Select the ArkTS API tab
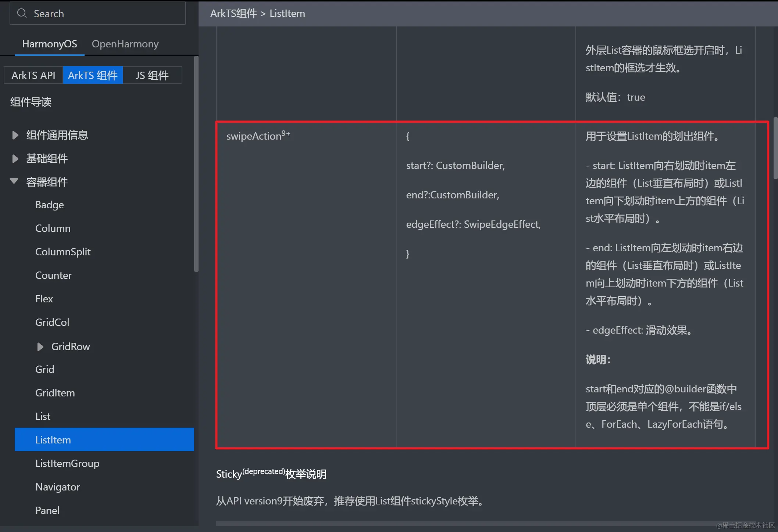This screenshot has height=532, width=778. point(33,75)
